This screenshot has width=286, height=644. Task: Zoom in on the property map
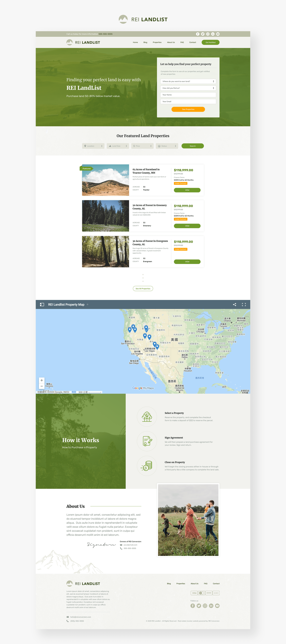[x=42, y=380]
